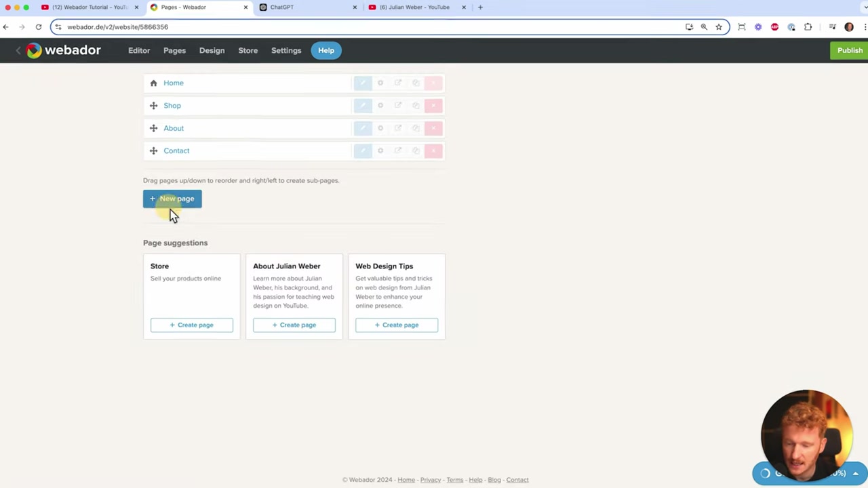
Task: Open settings gear for Shop page
Action: [x=380, y=106]
